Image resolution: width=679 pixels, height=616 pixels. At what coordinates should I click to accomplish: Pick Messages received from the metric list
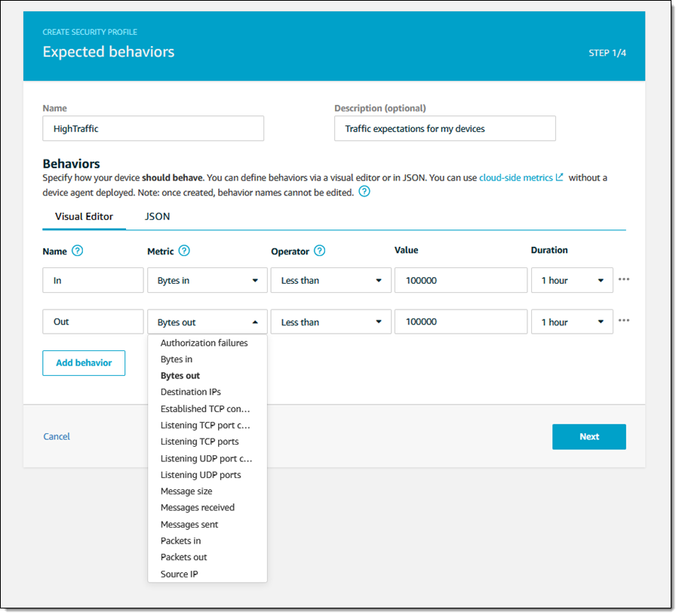(197, 507)
